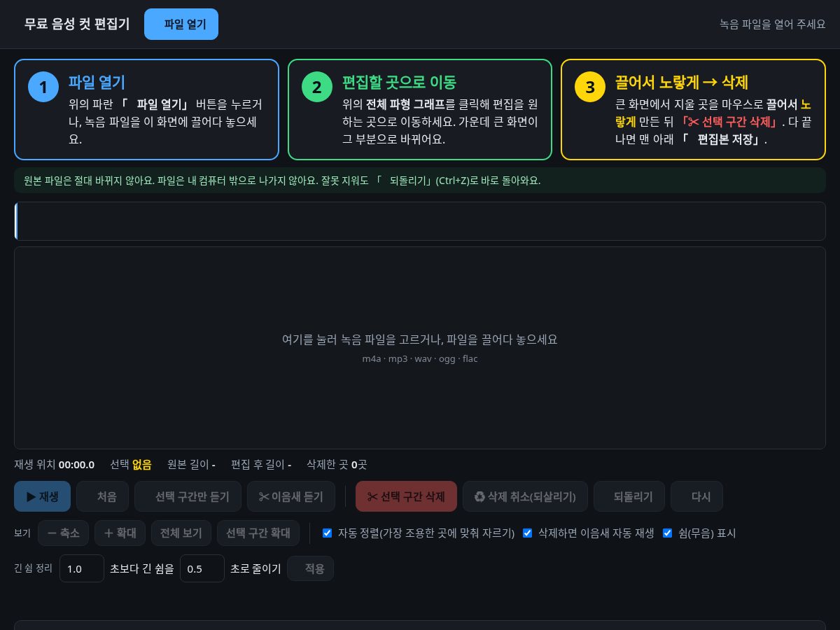Click the drop zone to choose a recording
Viewport: 840px width, 630px height.
point(420,347)
